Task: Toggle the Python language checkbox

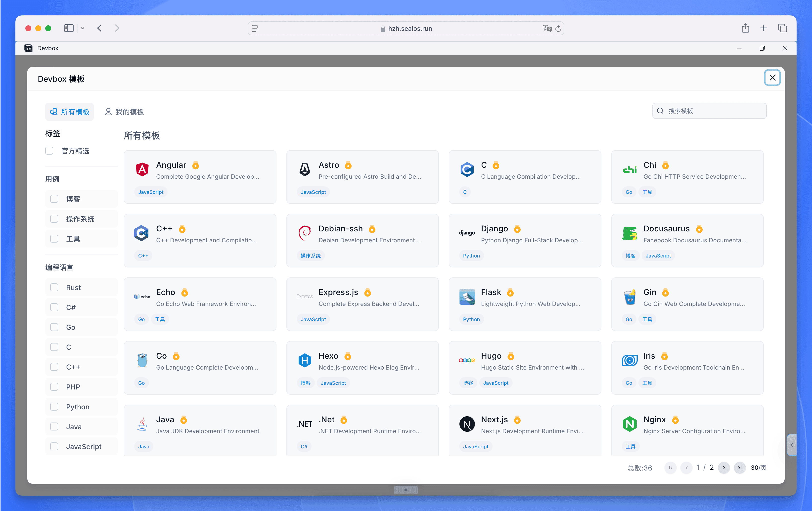Action: click(54, 407)
